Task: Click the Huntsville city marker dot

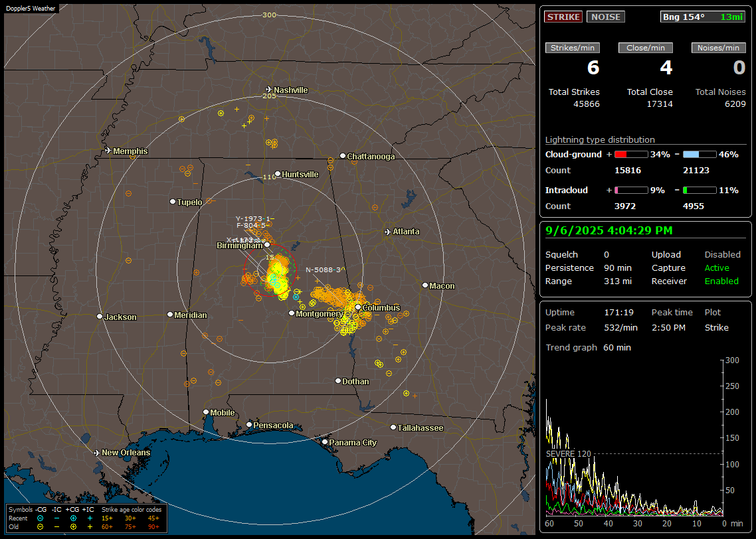Action: pyautogui.click(x=278, y=174)
